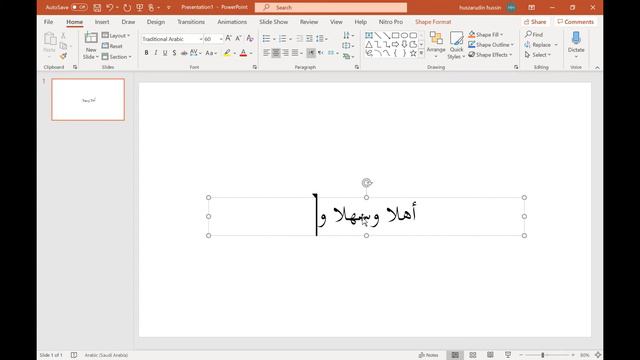The height and width of the screenshot is (360, 640).
Task: Click the Bullets list icon
Action: 266,38
